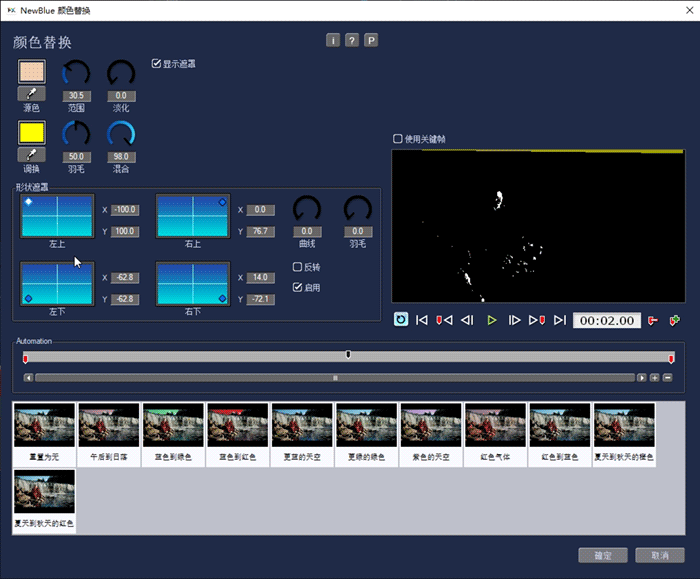Image resolution: width=700 pixels, height=579 pixels.
Task: Tick the 反转 checkbox
Action: [x=297, y=267]
